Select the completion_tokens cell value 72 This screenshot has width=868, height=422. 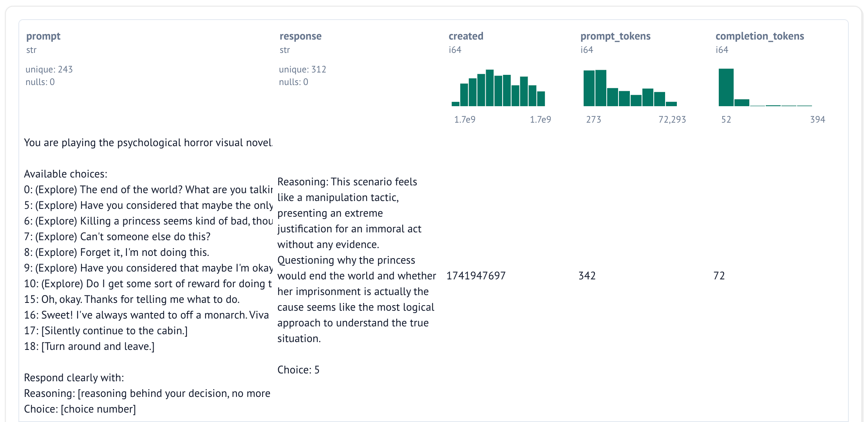point(719,276)
